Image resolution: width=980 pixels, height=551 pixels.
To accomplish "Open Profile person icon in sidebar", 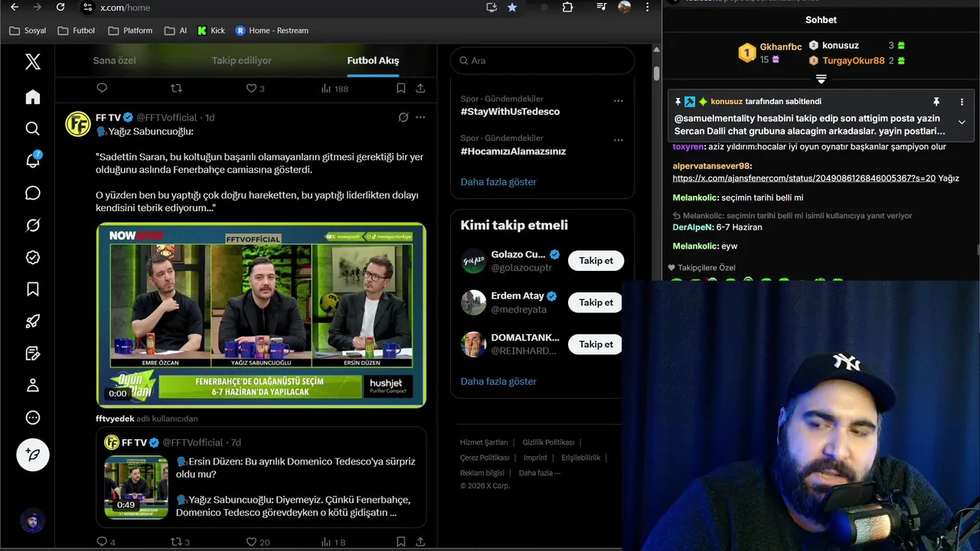I will pyautogui.click(x=32, y=385).
